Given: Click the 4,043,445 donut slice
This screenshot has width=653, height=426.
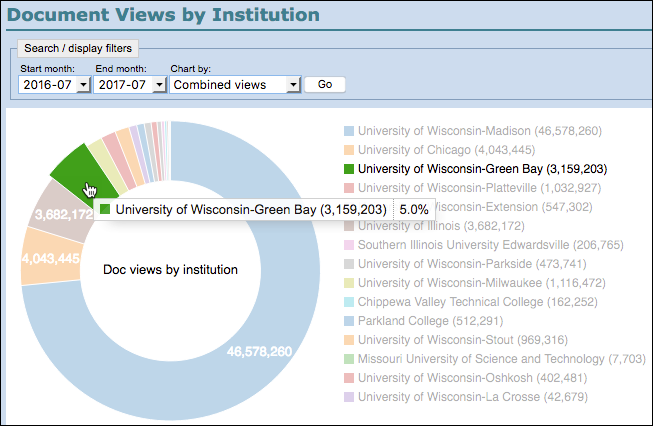Looking at the screenshot, I should [51, 258].
